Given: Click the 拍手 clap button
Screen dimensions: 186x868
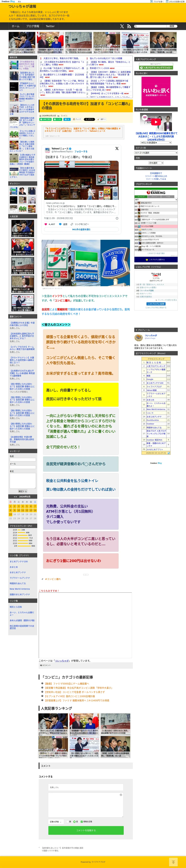Looking at the screenshot, I should 101,119.
